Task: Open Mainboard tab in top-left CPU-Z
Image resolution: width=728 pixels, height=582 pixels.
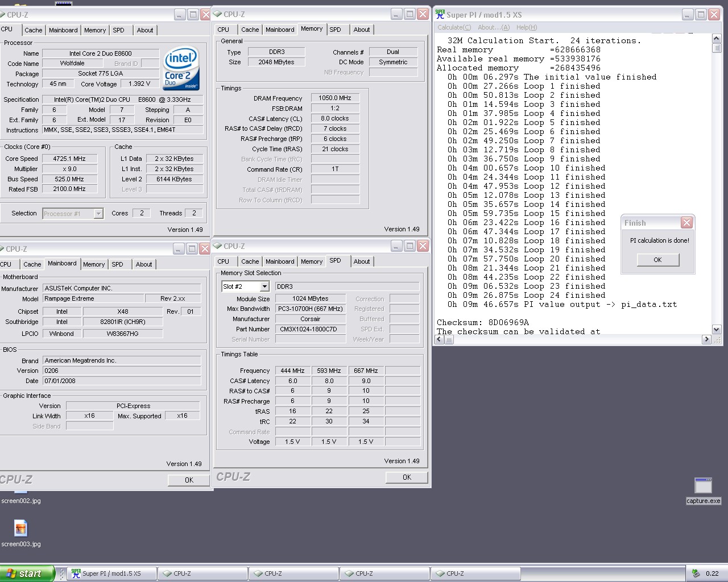Action: [63, 30]
